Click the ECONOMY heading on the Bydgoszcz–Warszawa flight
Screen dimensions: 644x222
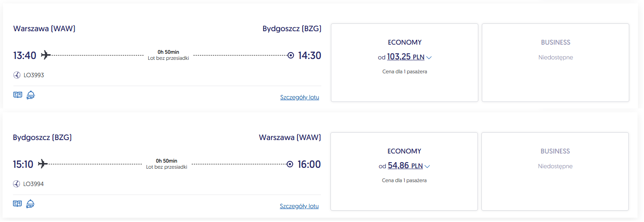pyautogui.click(x=404, y=151)
